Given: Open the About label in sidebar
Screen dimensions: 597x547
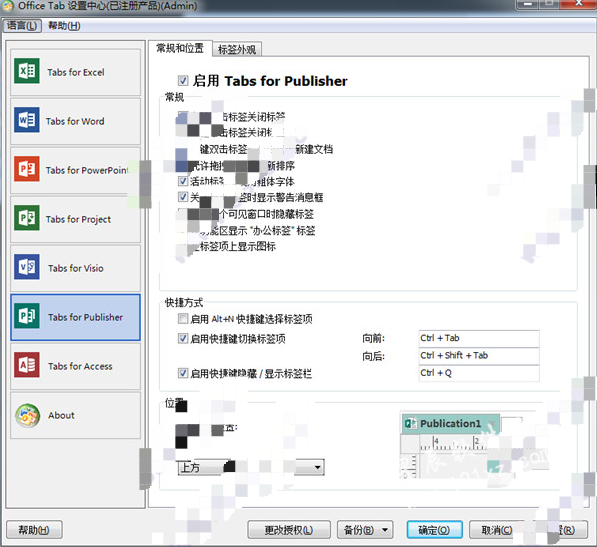Looking at the screenshot, I should point(61,415).
